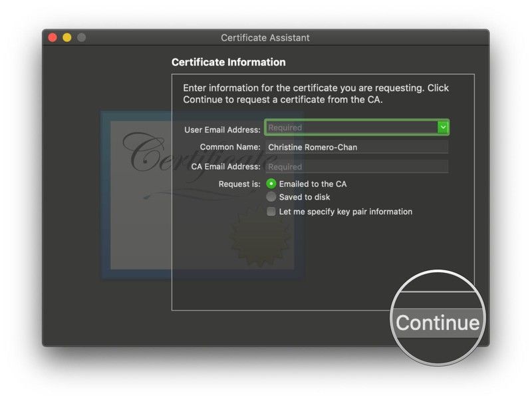Viewport: 532px width, 402px height.
Task: Expand the User Email Address dropdown arrow
Action: (443, 127)
